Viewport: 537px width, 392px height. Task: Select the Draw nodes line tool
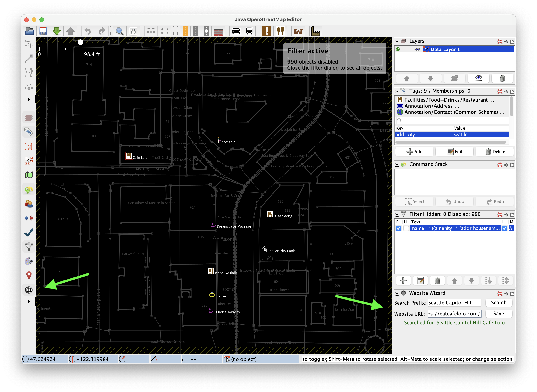pos(29,58)
